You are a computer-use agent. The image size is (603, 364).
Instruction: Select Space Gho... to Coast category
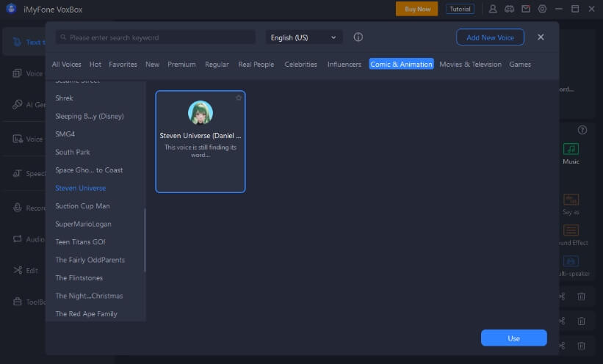click(89, 170)
